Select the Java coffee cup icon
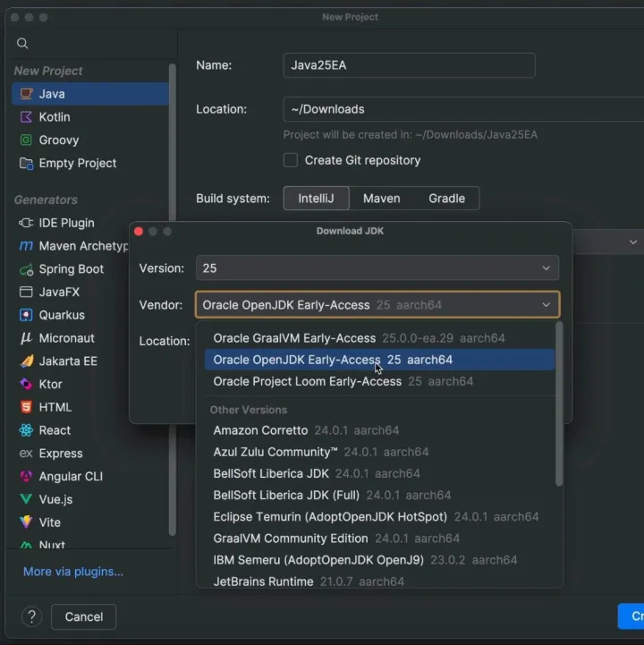 click(26, 94)
